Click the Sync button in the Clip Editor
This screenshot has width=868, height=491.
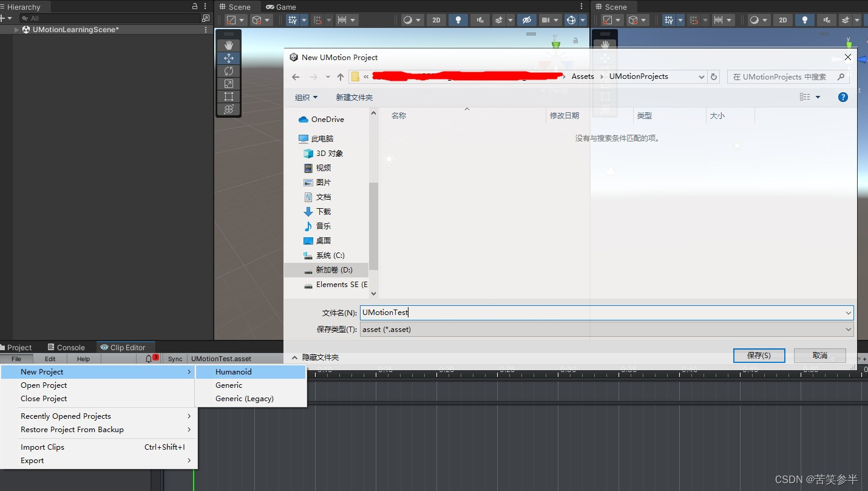(175, 358)
